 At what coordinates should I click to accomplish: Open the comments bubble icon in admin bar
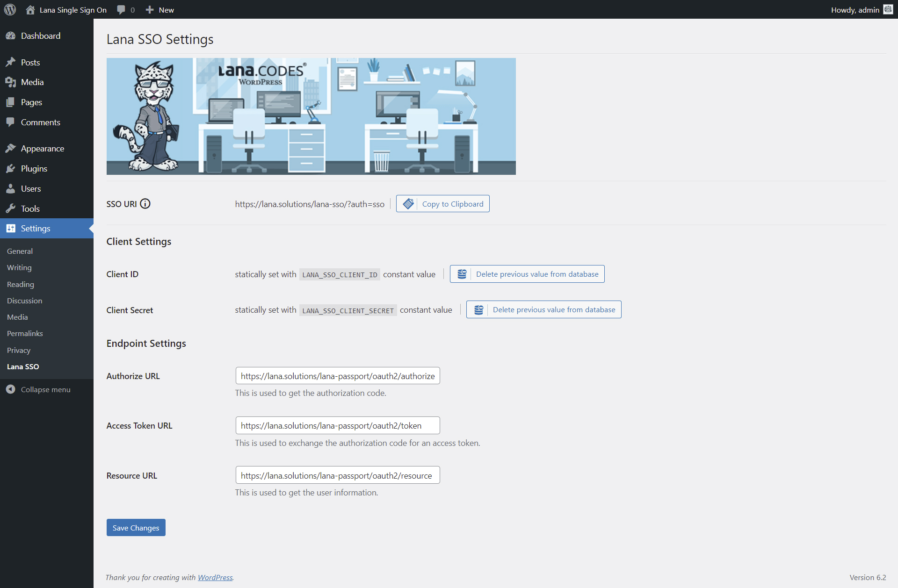[121, 10]
